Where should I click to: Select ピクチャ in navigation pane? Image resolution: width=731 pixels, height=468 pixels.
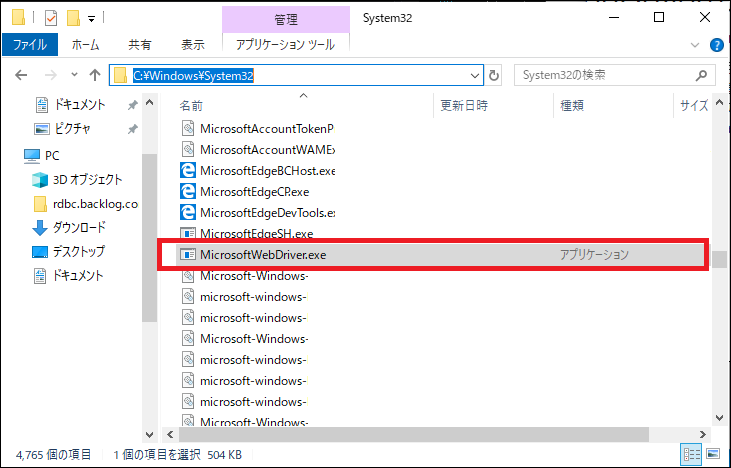pos(62,128)
